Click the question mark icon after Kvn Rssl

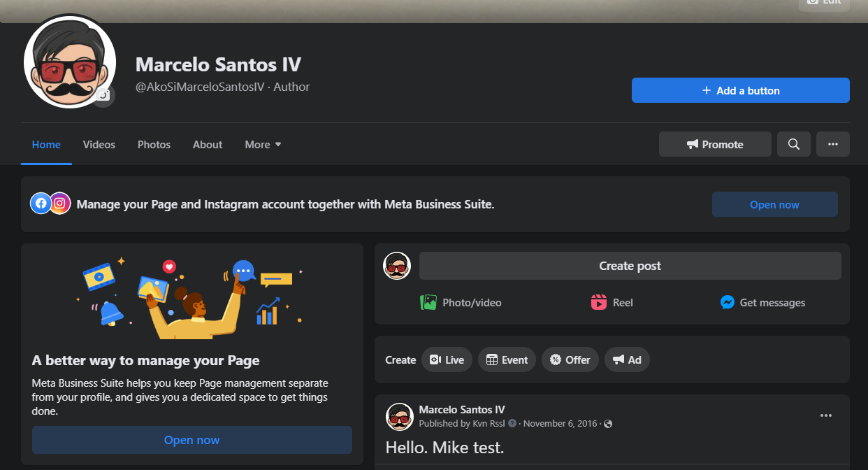click(512, 423)
